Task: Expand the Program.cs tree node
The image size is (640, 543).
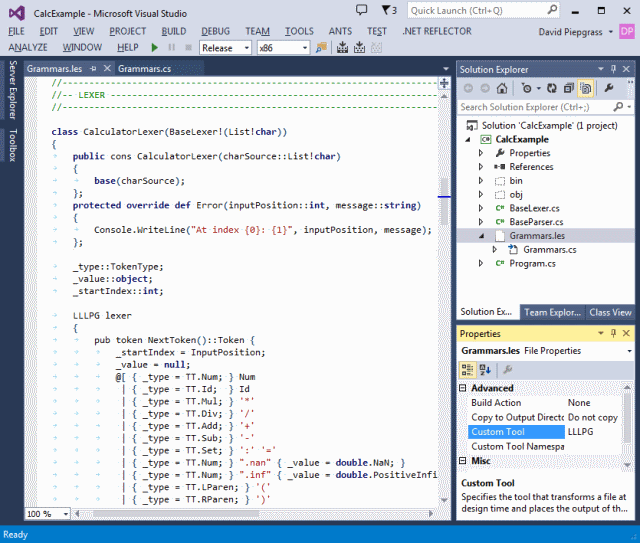Action: [481, 263]
